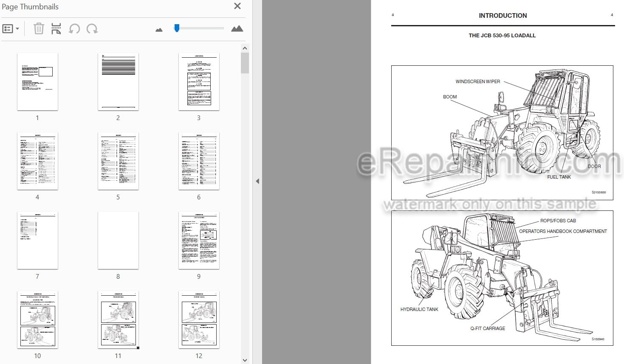This screenshot has height=364, width=624.
Task: Open the thumbnail options menu dropdown
Action: click(11, 29)
